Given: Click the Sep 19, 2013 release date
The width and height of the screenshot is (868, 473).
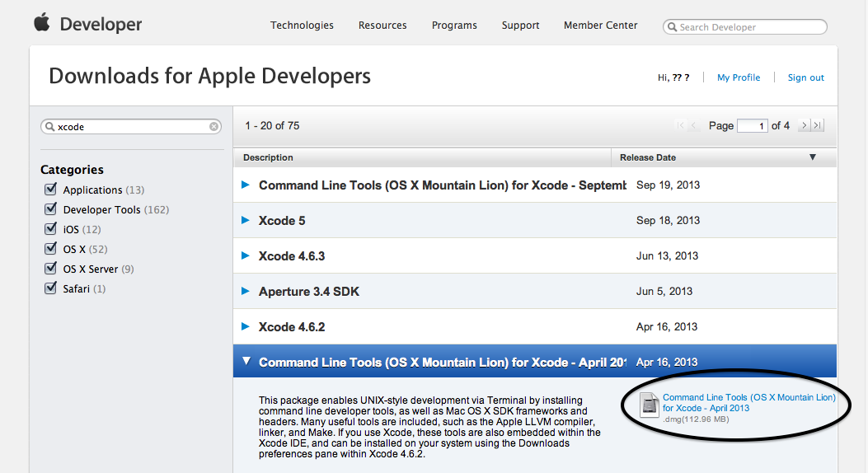Looking at the screenshot, I should 669,185.
